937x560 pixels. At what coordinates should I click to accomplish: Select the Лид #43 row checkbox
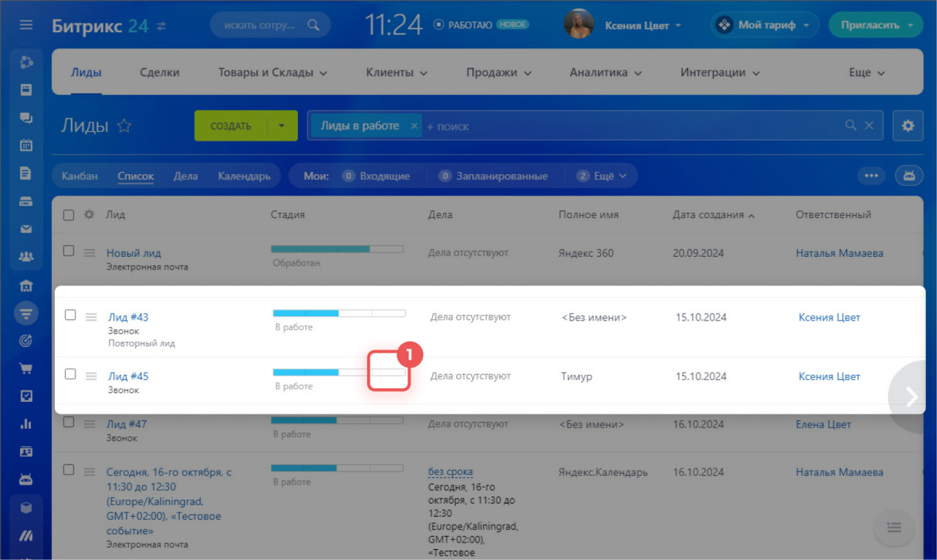70,315
